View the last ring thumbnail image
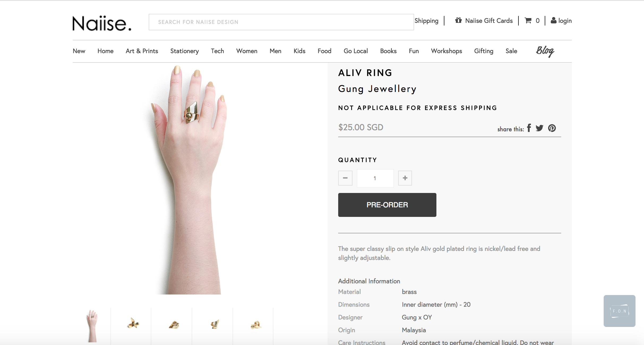644x345 pixels. tap(256, 324)
